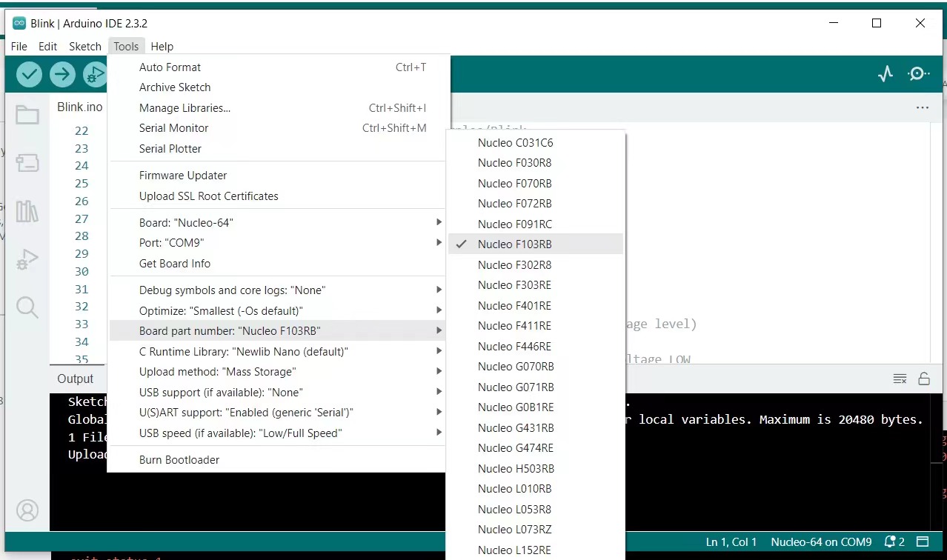Select Nucleo L053R8 board part
The width and height of the screenshot is (947, 560).
point(536,510)
